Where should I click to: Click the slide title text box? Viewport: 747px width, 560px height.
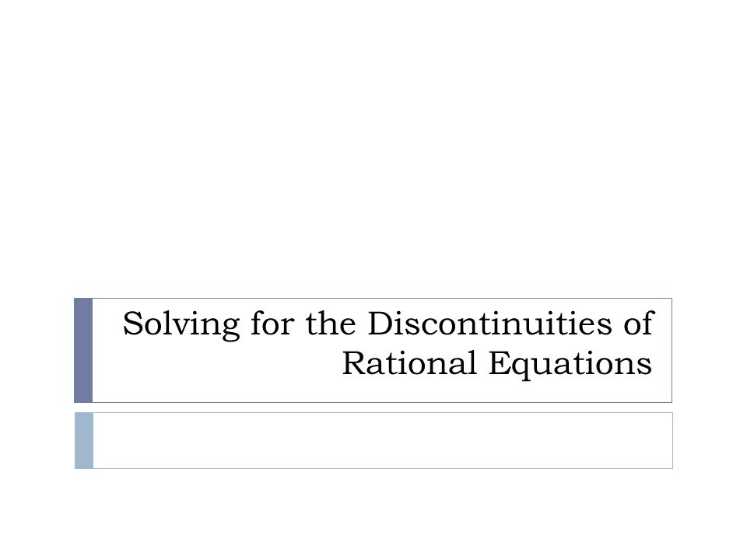coord(382,351)
